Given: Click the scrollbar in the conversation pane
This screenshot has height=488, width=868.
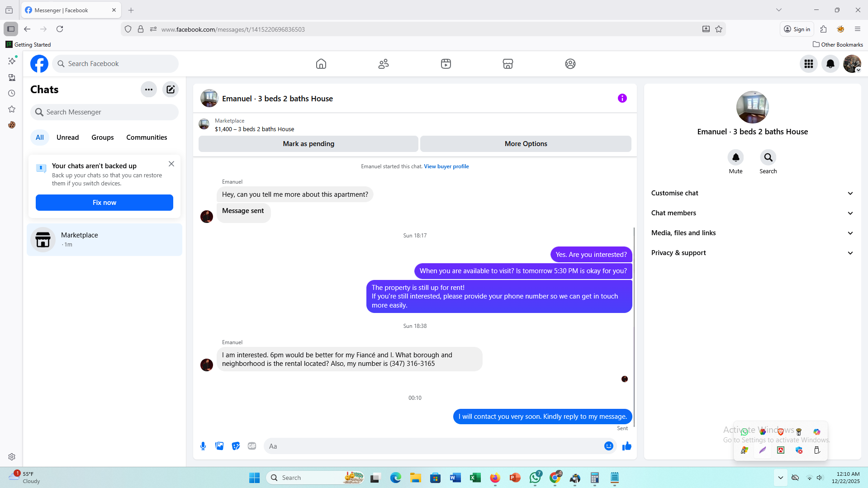Looking at the screenshot, I should [x=634, y=327].
